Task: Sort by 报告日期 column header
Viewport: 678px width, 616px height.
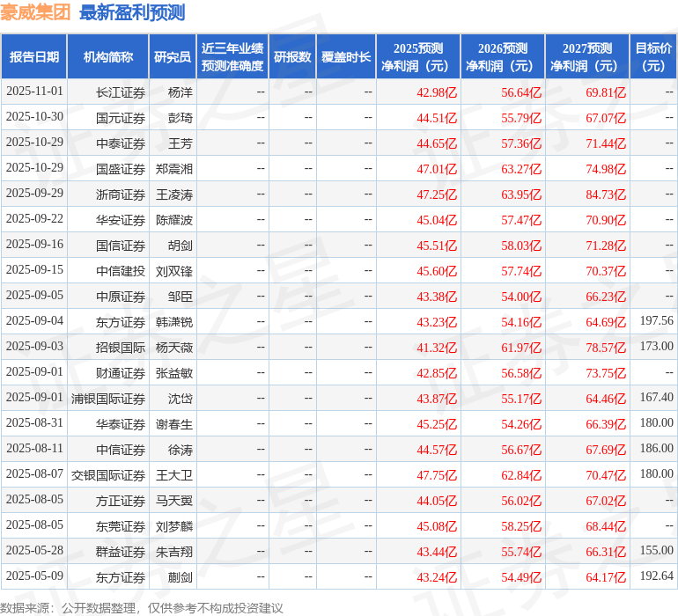Action: [x=34, y=57]
